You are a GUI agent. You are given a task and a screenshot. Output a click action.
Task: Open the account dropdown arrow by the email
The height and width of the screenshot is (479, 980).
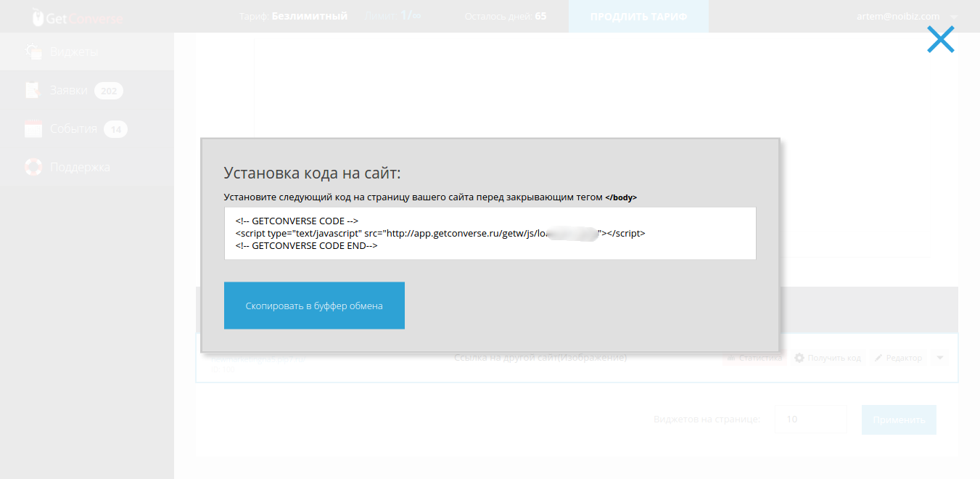point(953,17)
